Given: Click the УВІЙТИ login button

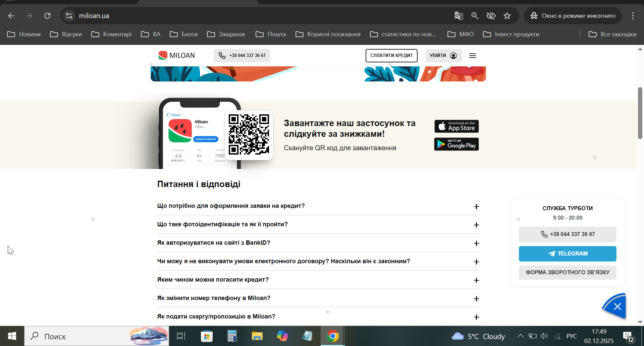Looking at the screenshot, I should coord(443,56).
